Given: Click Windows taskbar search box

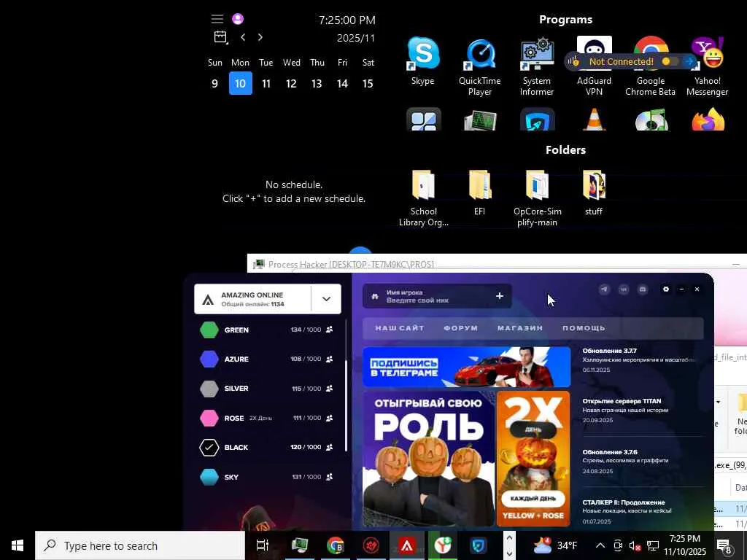Looking at the screenshot, I should (x=140, y=545).
